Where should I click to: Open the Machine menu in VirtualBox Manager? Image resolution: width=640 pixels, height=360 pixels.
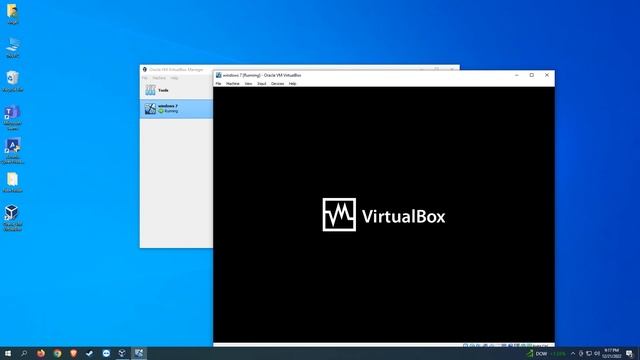(x=159, y=78)
